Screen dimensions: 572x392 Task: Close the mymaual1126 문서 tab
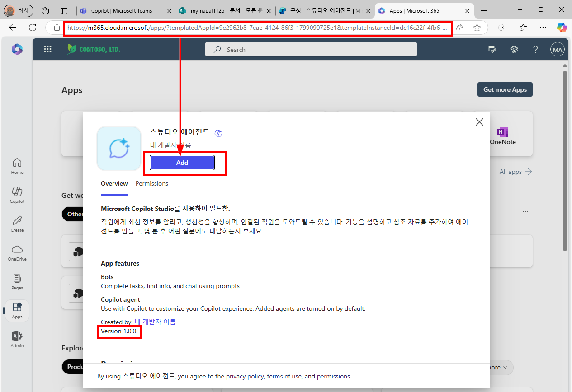pyautogui.click(x=268, y=10)
